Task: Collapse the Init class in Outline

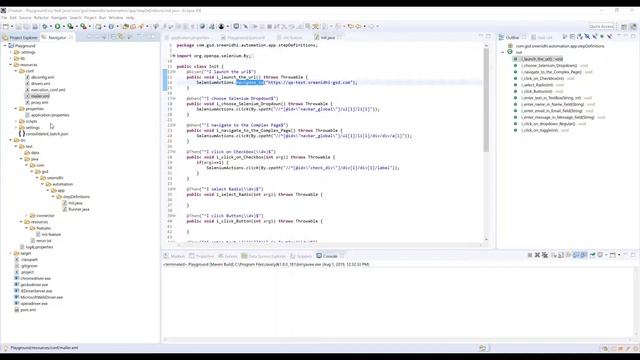Action: [503, 52]
